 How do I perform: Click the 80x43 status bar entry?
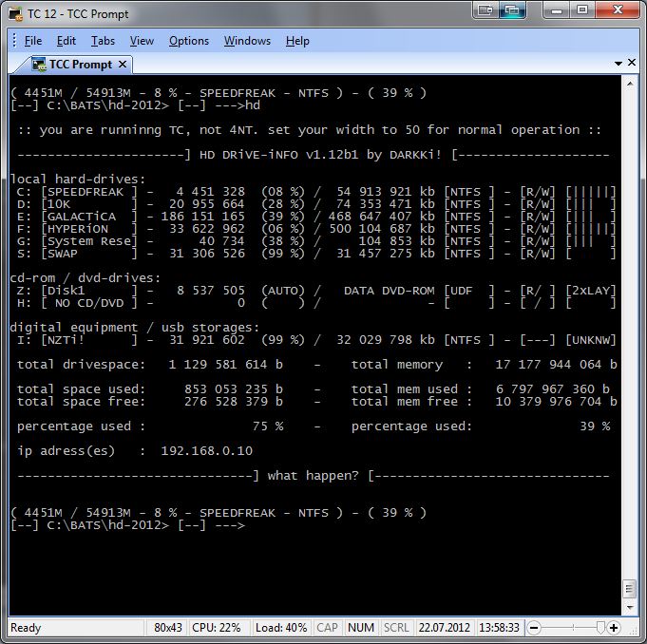pyautogui.click(x=167, y=628)
